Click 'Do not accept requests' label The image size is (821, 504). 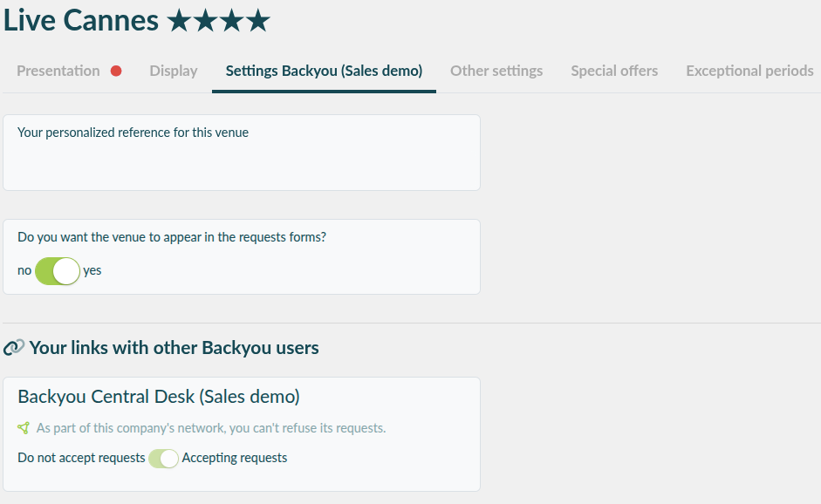[81, 458]
